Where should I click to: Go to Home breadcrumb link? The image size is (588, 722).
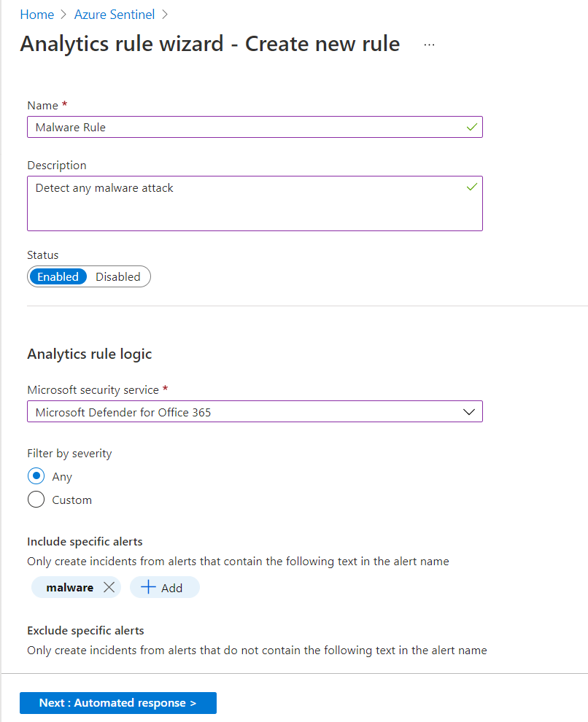tap(37, 15)
